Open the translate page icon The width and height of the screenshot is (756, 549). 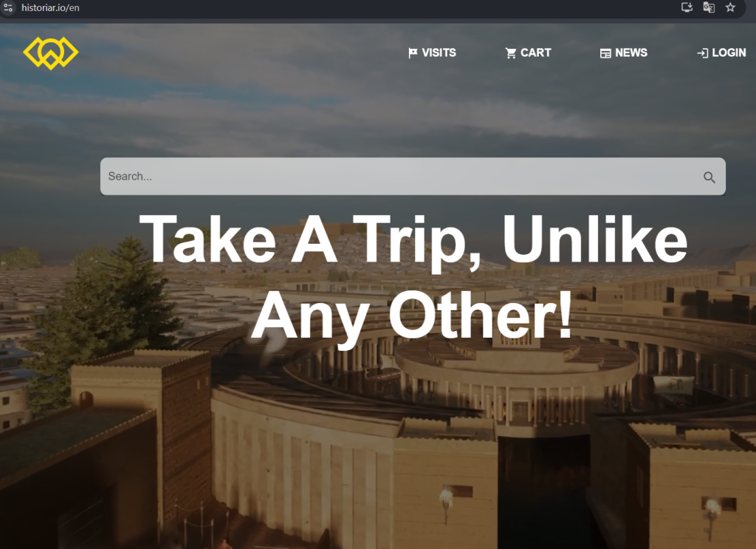(708, 7)
